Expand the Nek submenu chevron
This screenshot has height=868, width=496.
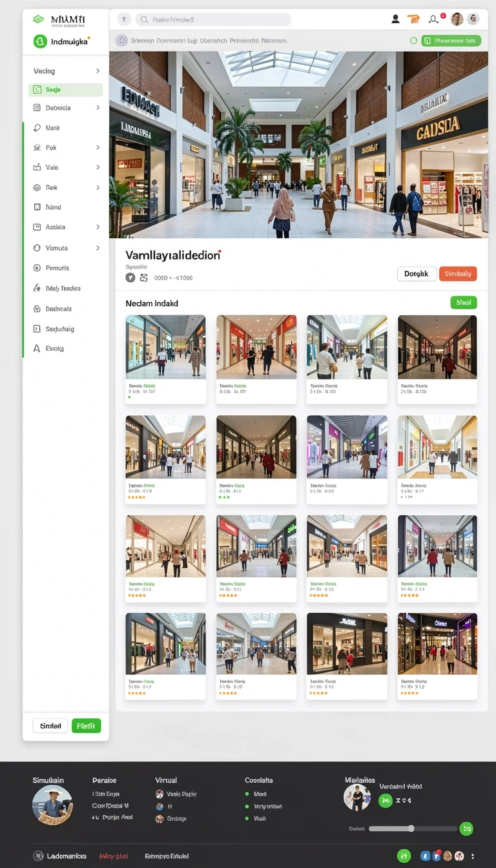(98, 187)
